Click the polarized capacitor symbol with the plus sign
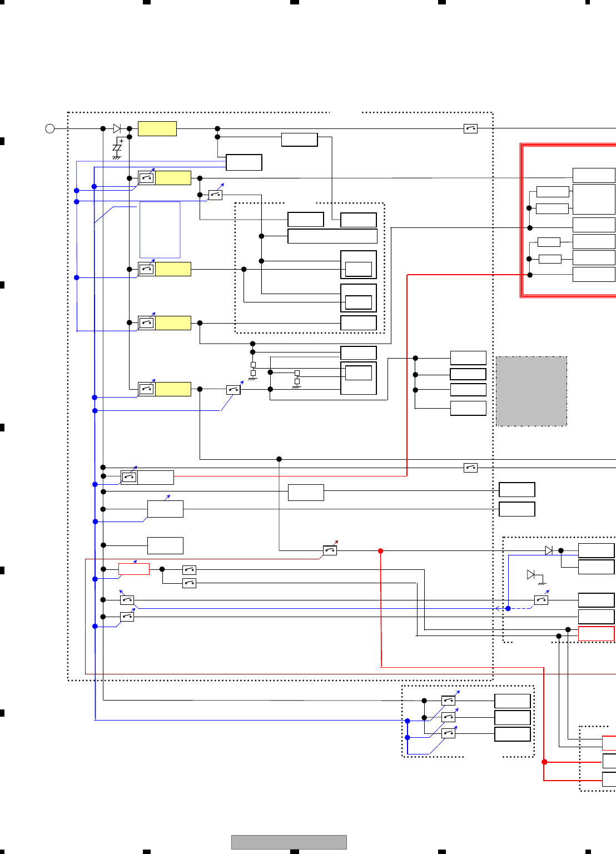The width and height of the screenshot is (616, 854). coord(117,149)
